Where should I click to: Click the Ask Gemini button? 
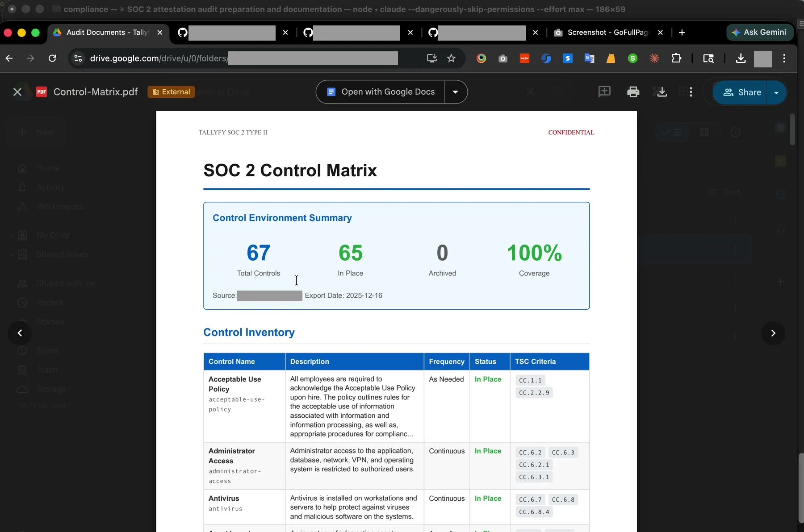pyautogui.click(x=759, y=32)
